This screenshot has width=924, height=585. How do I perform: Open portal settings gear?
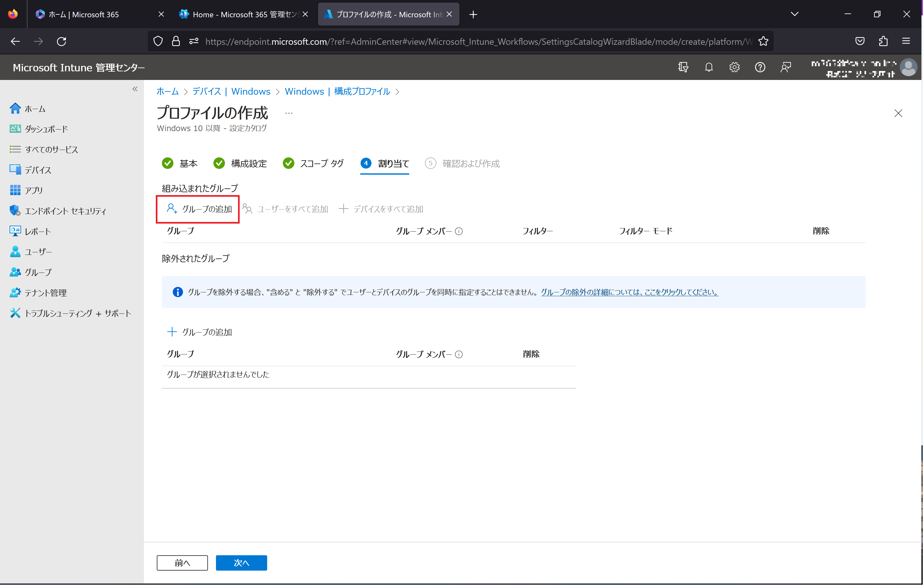(x=735, y=67)
